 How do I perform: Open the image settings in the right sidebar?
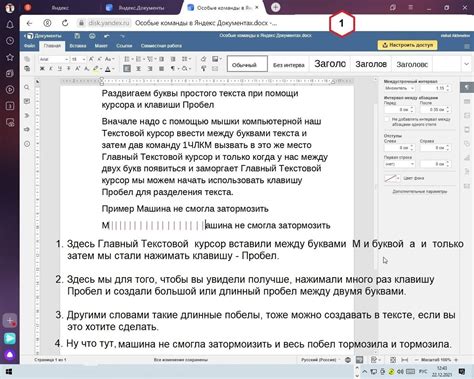467,115
